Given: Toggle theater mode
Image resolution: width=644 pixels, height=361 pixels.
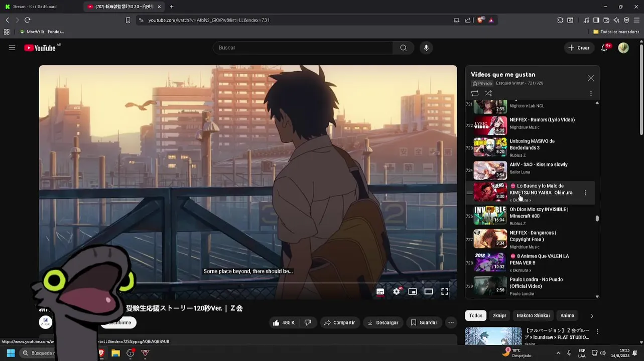Looking at the screenshot, I should (x=429, y=291).
